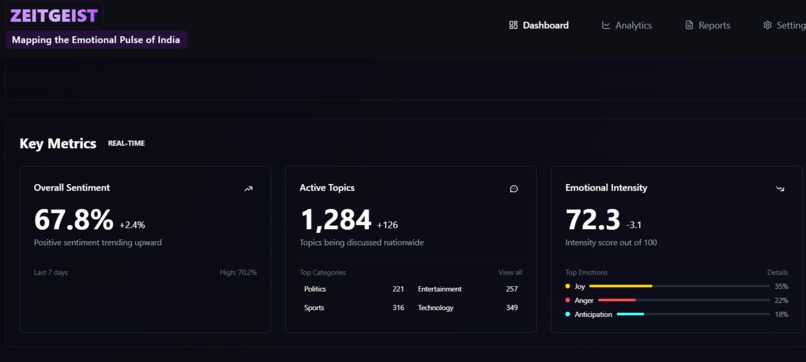
Task: Click the Last 7 days label
Action: coord(51,273)
